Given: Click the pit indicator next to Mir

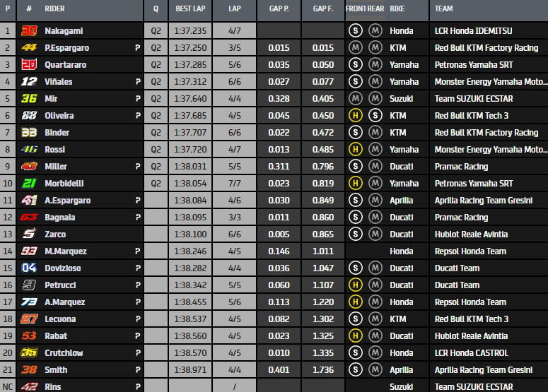Looking at the screenshot, I should tap(136, 98).
